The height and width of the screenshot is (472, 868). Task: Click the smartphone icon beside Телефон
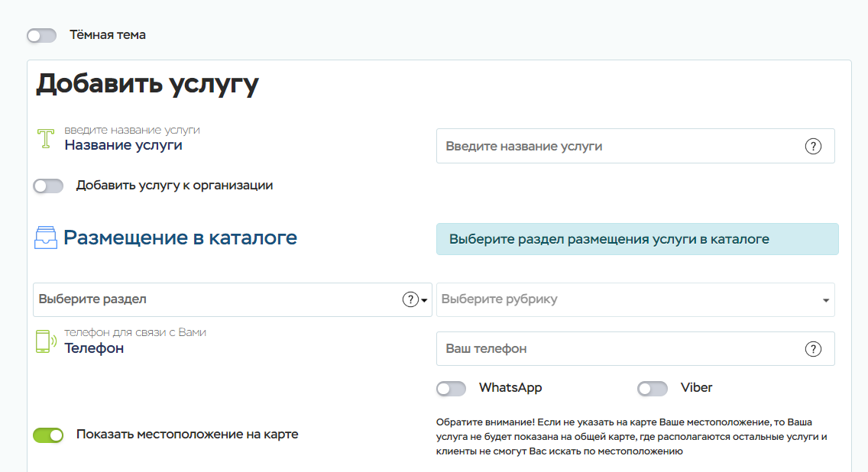click(46, 341)
